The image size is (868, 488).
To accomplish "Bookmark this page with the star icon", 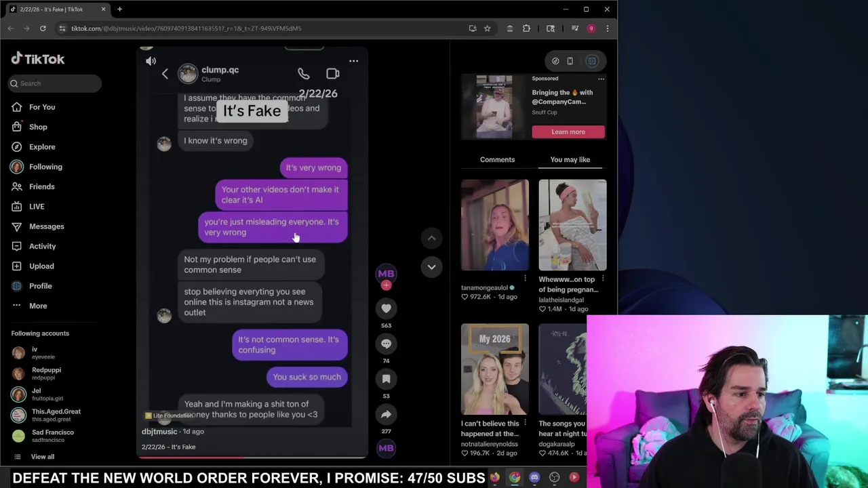I will point(487,28).
